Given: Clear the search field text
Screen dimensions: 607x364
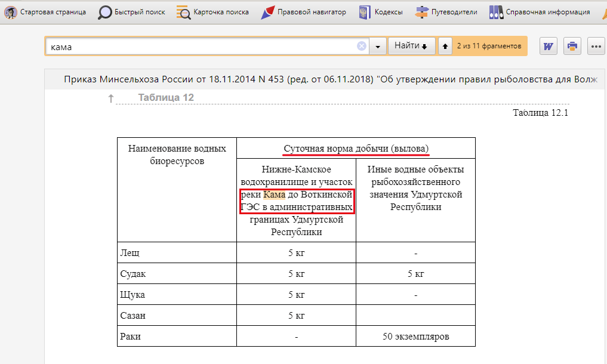Looking at the screenshot, I should [x=362, y=47].
